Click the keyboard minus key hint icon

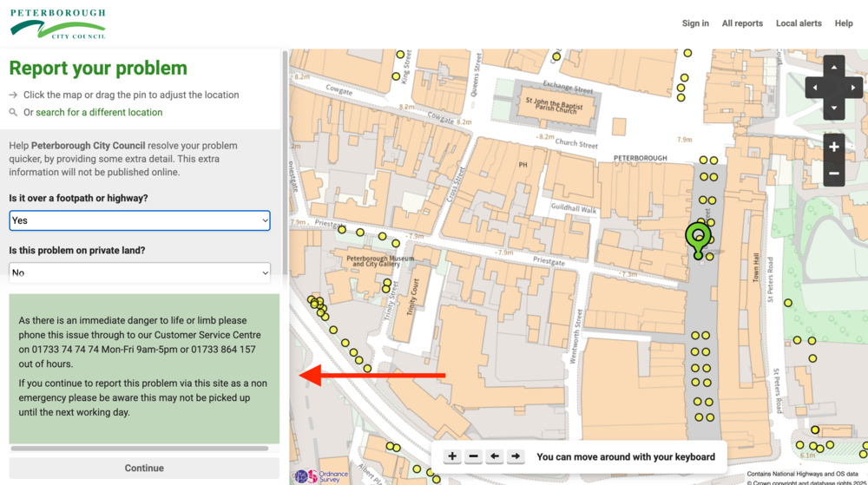click(x=473, y=456)
